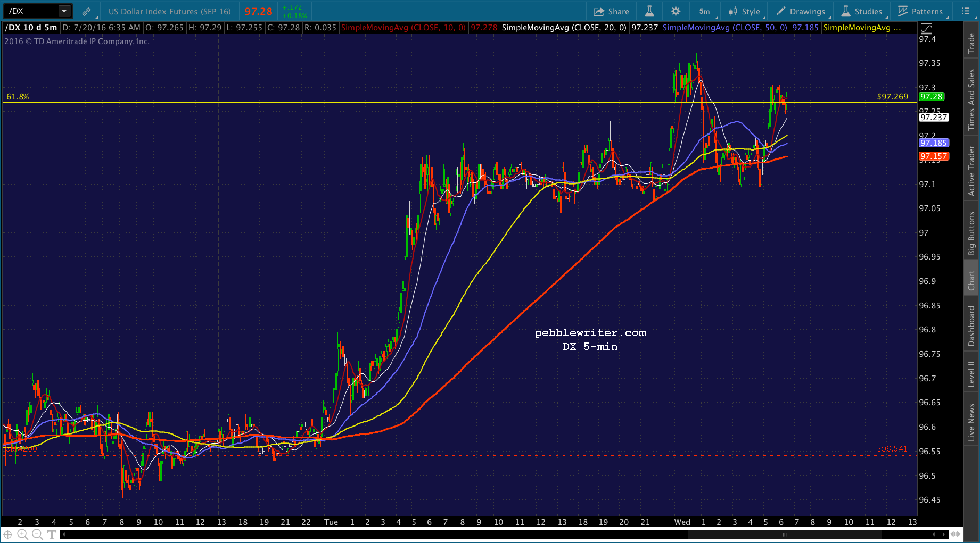The height and width of the screenshot is (543, 980).
Task: Open chart settings gear icon
Action: point(676,11)
